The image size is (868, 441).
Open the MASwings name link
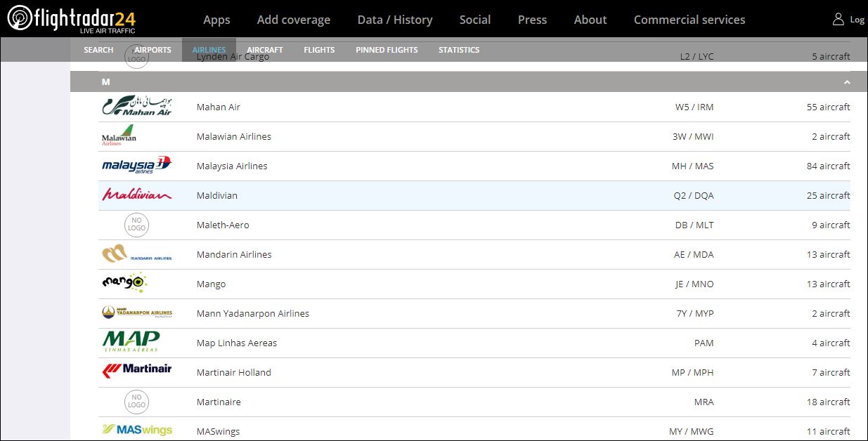pos(219,431)
